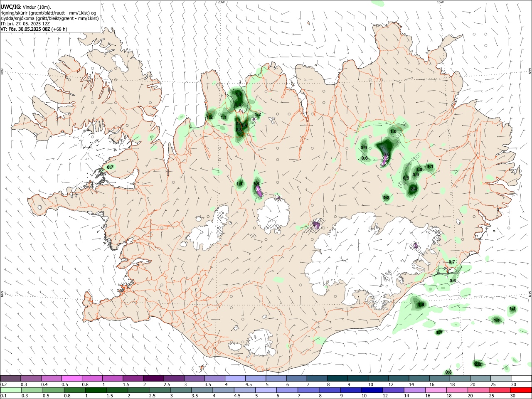The width and height of the screenshot is (532, 399).
Task: Select the pale grey snow swatch at 25
Action: click(500, 378)
